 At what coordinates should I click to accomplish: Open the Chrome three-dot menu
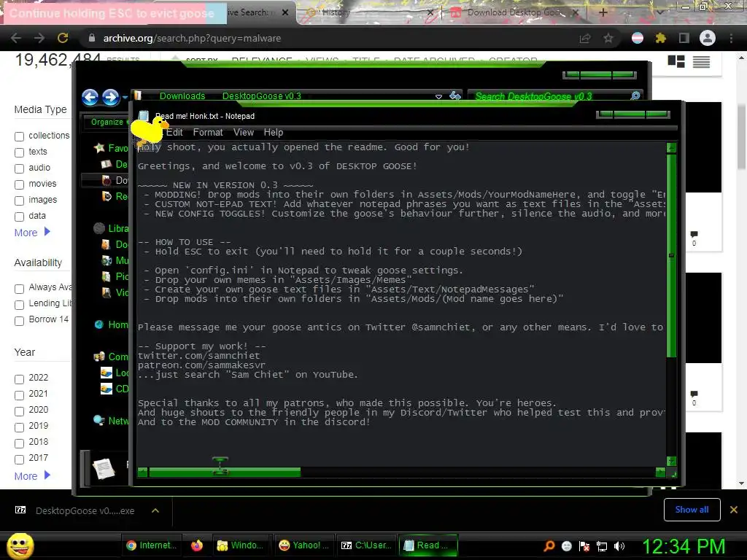click(x=731, y=38)
